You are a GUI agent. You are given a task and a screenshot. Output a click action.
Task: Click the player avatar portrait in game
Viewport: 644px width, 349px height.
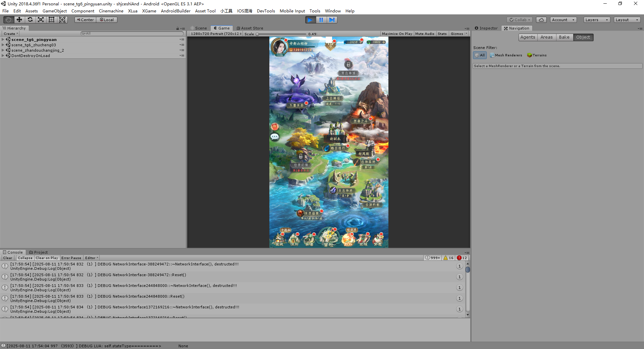[279, 47]
